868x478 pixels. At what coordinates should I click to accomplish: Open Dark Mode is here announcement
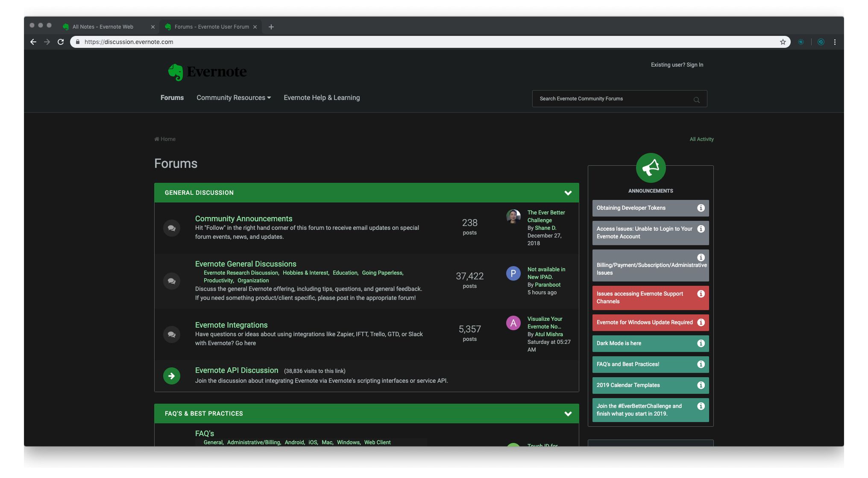coord(651,343)
